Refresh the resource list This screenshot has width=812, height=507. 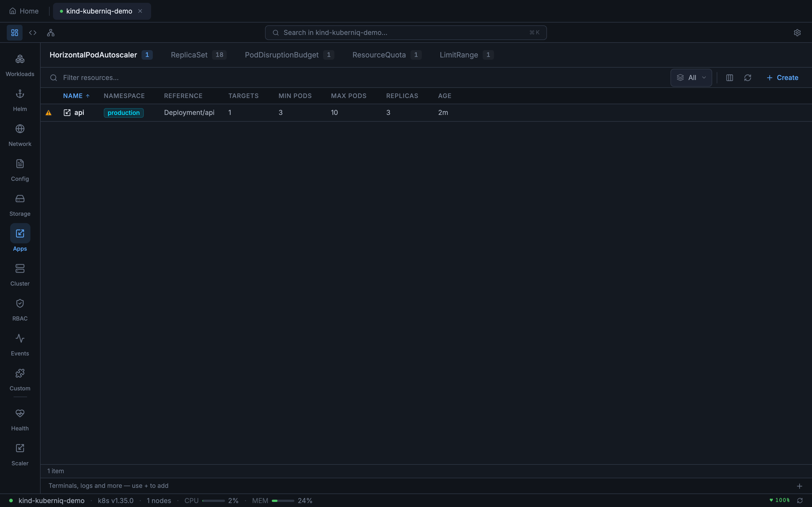pos(748,77)
